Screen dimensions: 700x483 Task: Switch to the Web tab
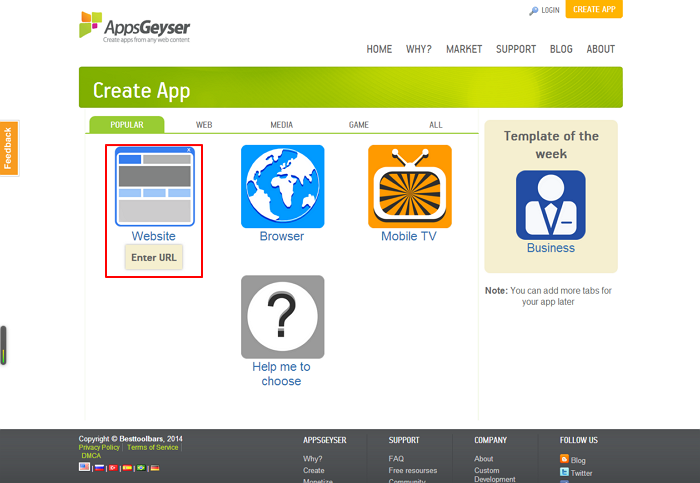(204, 125)
